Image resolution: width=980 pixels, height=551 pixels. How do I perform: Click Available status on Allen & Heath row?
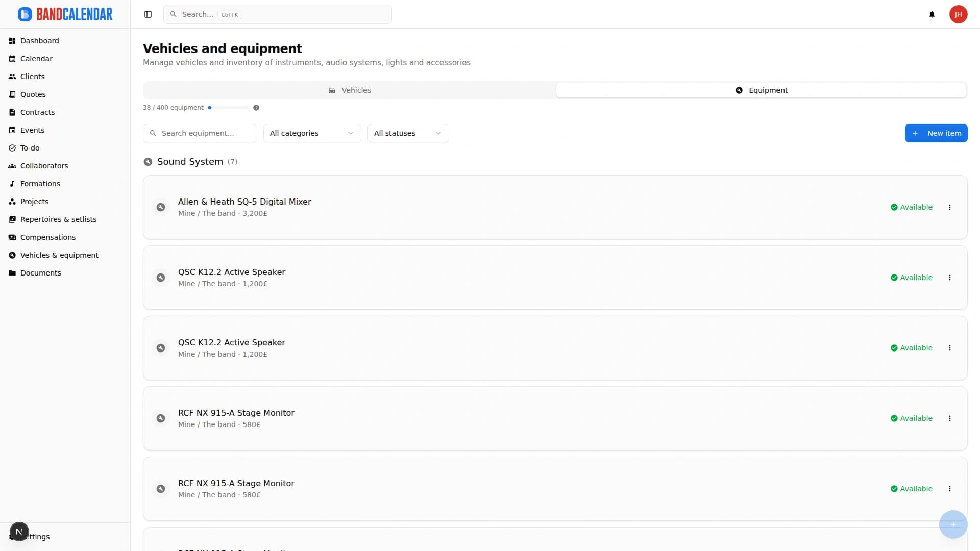912,207
